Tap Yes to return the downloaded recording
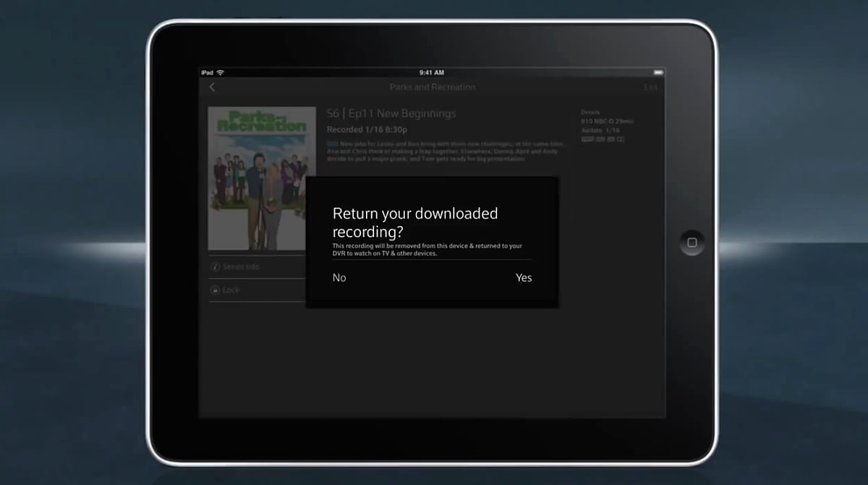868x485 pixels. click(x=524, y=277)
